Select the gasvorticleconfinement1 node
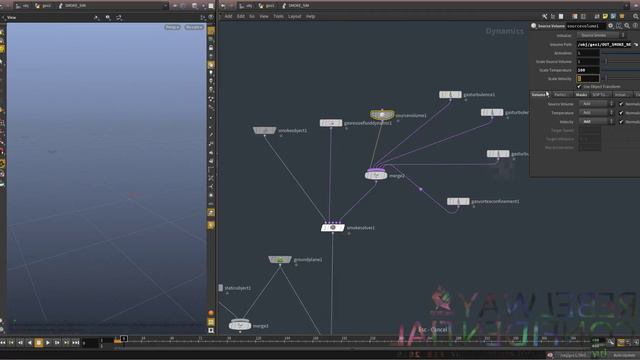Viewport: 640px width, 360px height. [x=458, y=201]
